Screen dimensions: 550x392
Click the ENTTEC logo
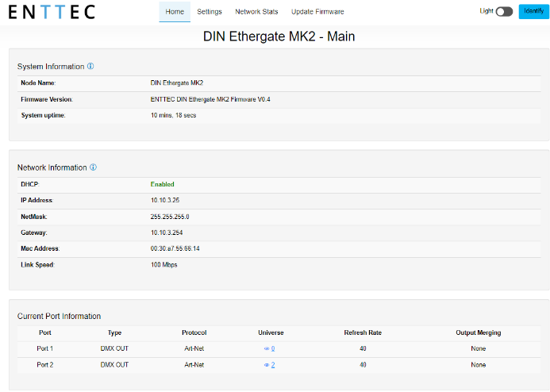click(x=52, y=12)
